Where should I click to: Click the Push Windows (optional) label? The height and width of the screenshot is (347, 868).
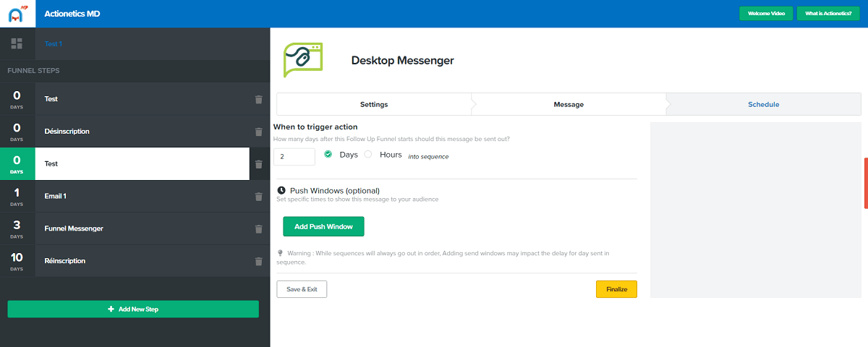(x=335, y=191)
